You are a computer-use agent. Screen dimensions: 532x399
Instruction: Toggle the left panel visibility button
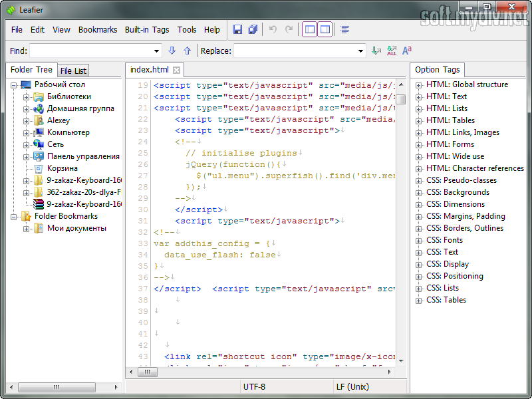coord(309,29)
